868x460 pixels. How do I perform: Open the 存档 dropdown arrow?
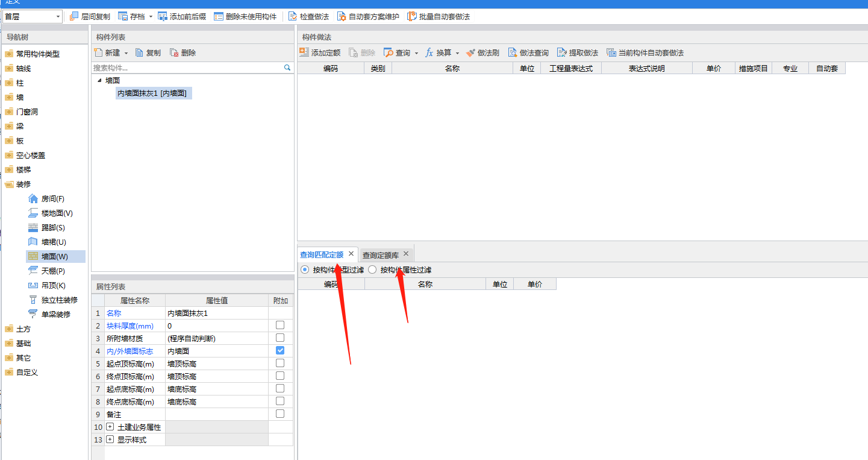[151, 17]
